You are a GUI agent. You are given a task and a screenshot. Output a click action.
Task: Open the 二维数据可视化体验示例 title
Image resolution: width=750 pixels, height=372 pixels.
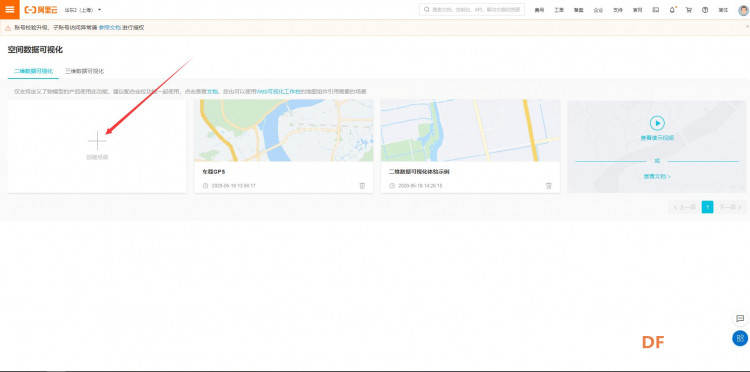tap(419, 171)
